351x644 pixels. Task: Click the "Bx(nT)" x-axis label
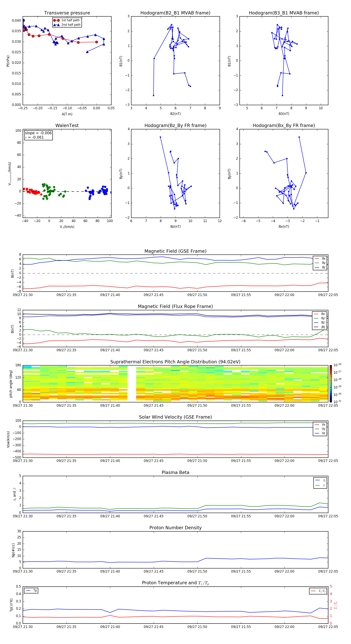284,227
